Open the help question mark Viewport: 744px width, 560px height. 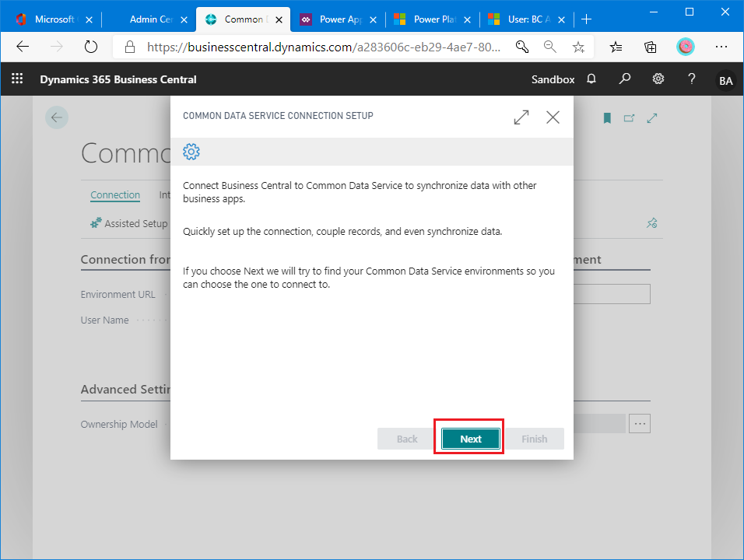tap(691, 79)
